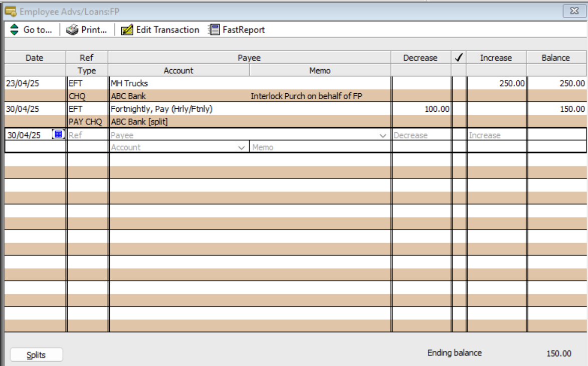Click the 100.00 decrease amount
588x366 pixels.
[x=437, y=109]
